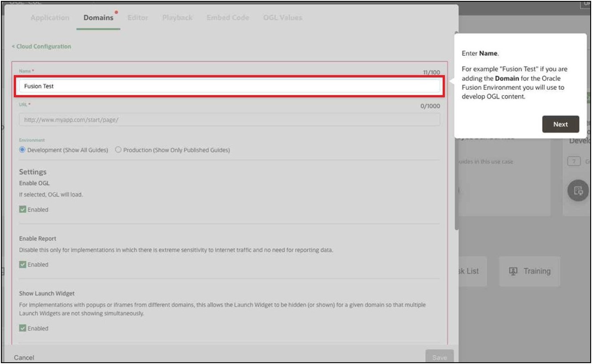Click the "Enter Name." tooltip instruction
Viewport: 592px width, 364px height.
pos(480,54)
